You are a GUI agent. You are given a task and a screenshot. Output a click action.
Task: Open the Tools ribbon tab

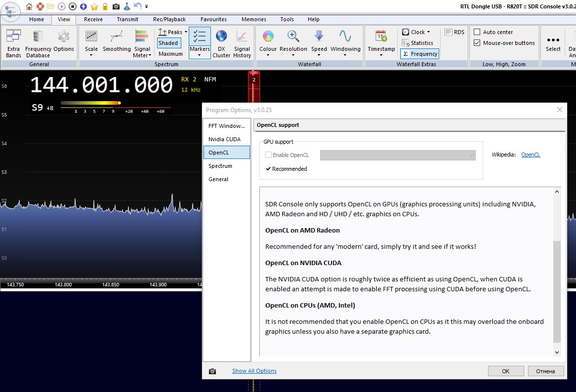[x=287, y=19]
